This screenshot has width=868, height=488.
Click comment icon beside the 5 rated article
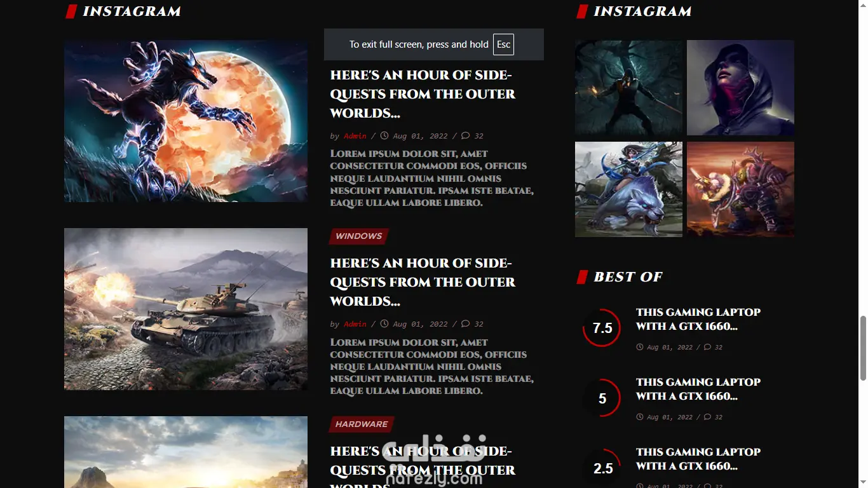[x=708, y=417]
